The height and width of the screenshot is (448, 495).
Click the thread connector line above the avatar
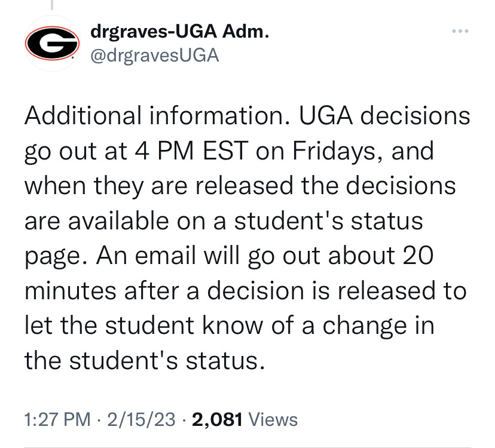pyautogui.click(x=52, y=5)
